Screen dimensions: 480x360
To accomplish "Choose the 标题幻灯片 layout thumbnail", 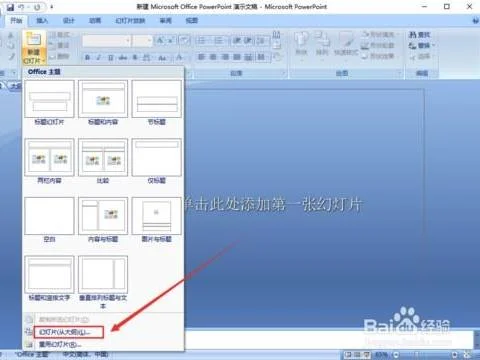I will coord(49,99).
